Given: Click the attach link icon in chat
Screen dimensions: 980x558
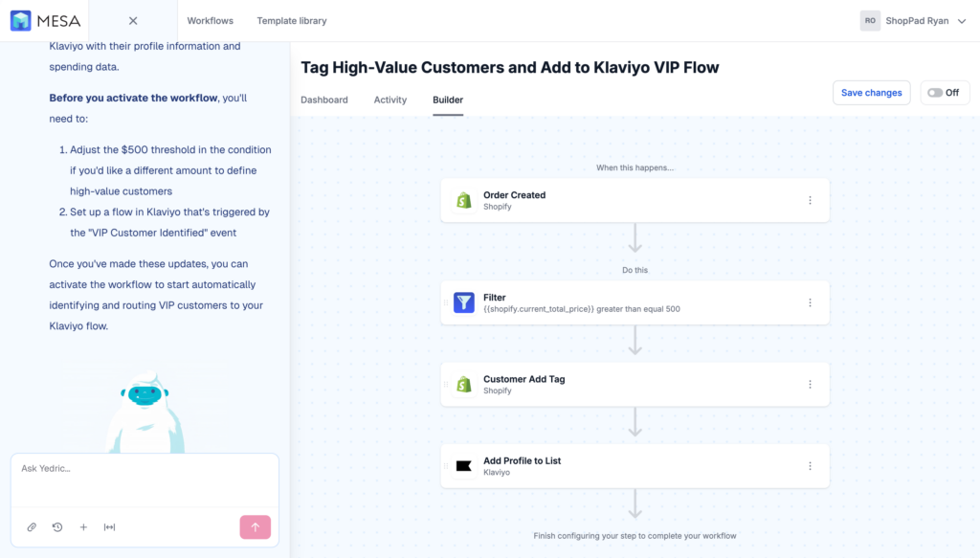Looking at the screenshot, I should pos(32,526).
